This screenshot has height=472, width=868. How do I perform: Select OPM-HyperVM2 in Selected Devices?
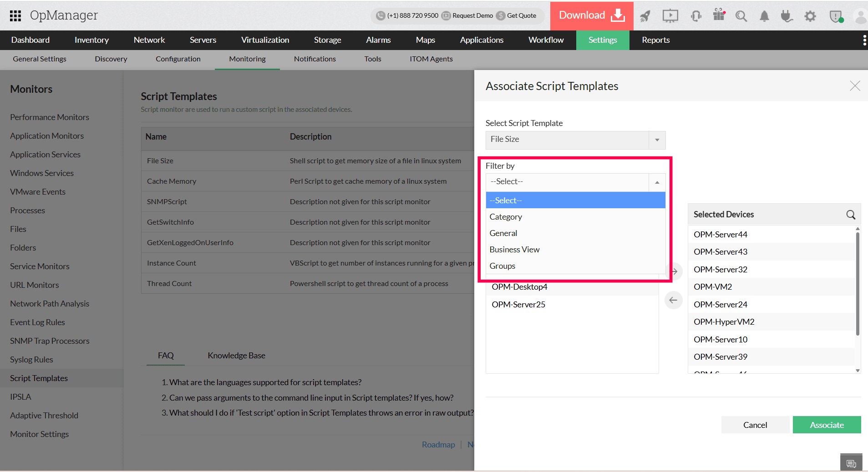tap(771, 322)
